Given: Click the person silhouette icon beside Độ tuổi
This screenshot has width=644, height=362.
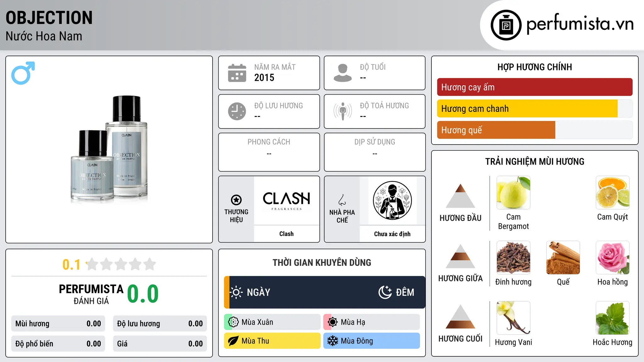Looking at the screenshot, I should [343, 73].
